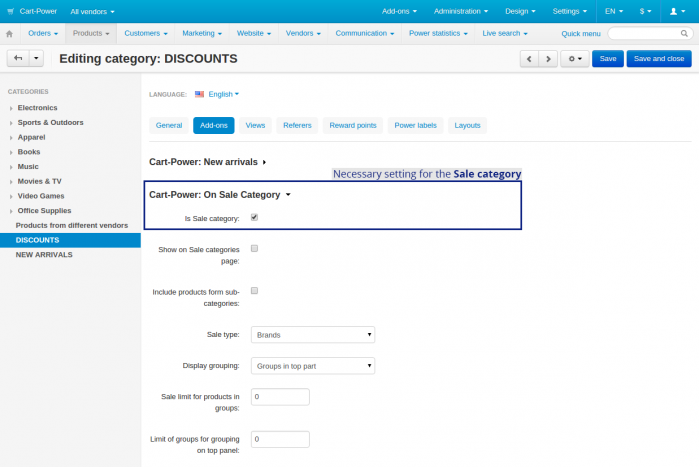Switch to the Reward points tab

click(353, 125)
